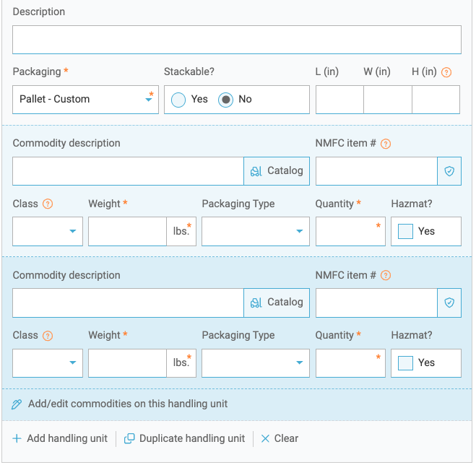The height and width of the screenshot is (465, 476).
Task: Click the shield verify icon in second NMFC field
Action: tap(449, 303)
